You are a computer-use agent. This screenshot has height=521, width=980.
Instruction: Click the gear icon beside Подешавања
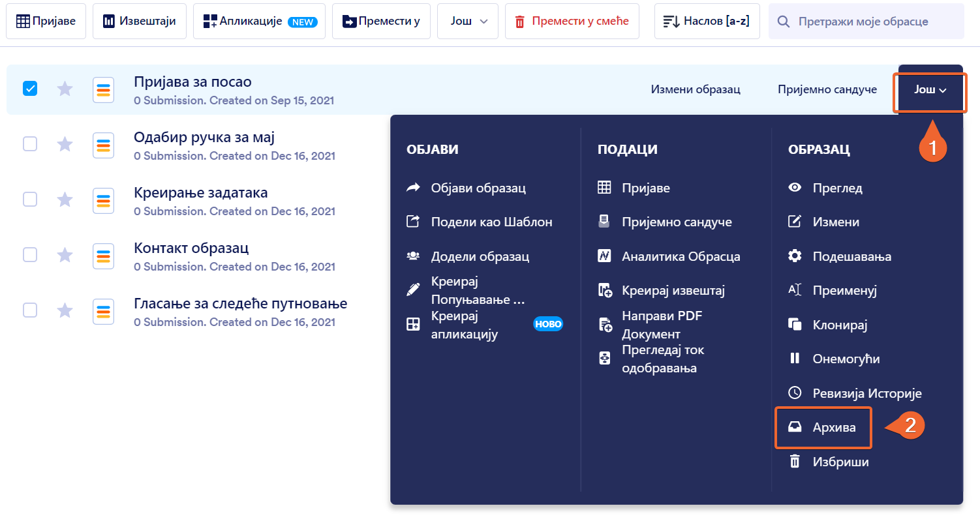(795, 256)
